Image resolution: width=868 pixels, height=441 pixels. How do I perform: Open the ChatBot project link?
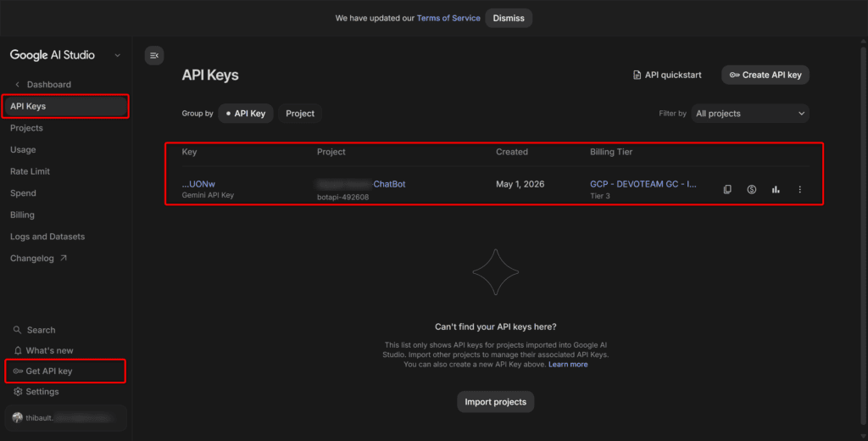coord(361,184)
